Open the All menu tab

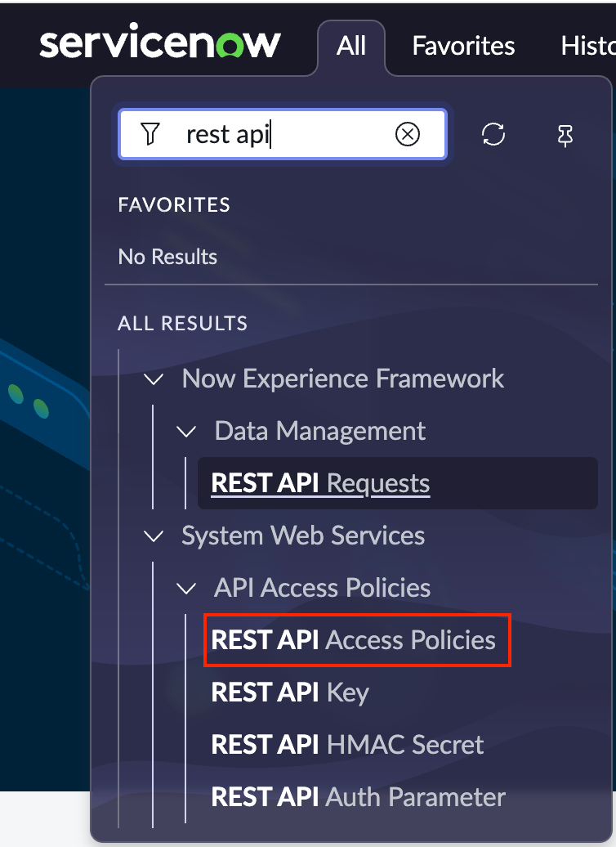[351, 46]
